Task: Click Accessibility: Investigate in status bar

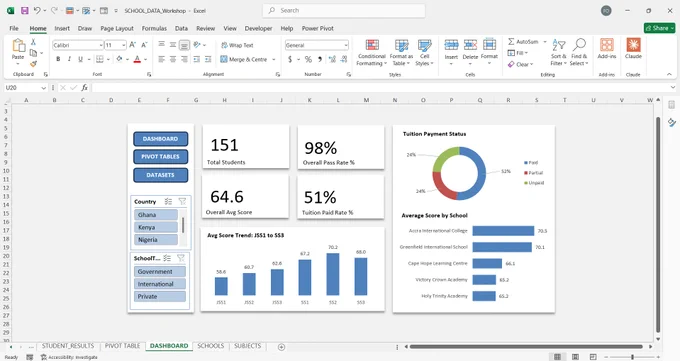Action: tap(69, 357)
